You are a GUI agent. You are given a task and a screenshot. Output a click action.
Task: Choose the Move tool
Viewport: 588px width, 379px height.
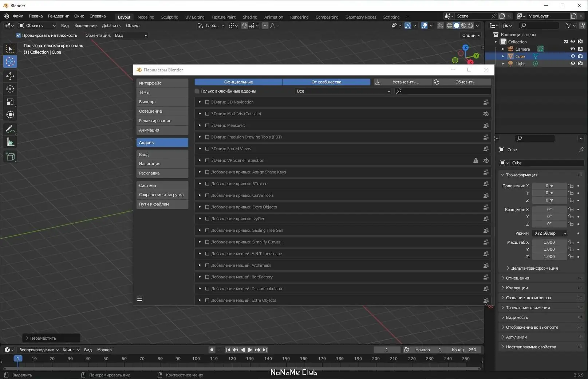click(x=10, y=76)
